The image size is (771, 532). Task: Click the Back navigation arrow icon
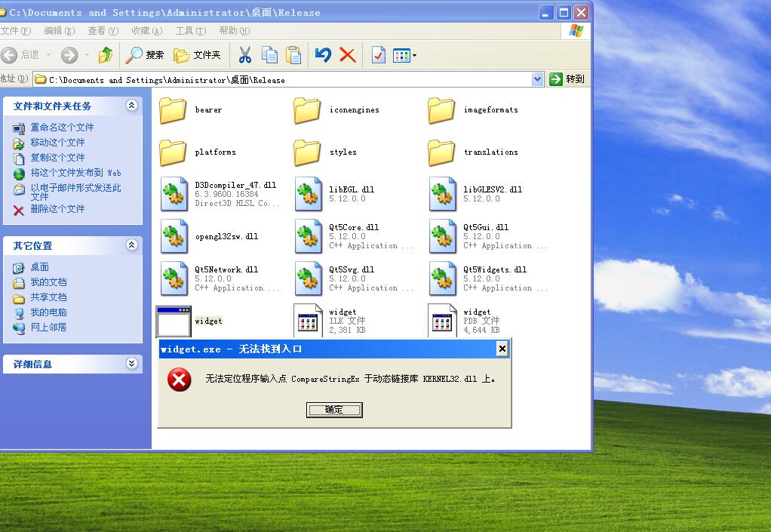tap(9, 55)
